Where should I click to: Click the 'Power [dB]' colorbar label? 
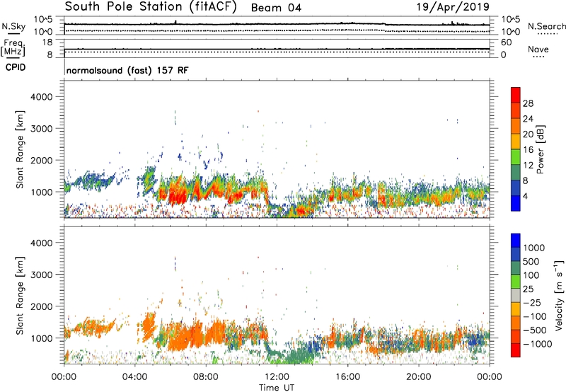(540, 149)
